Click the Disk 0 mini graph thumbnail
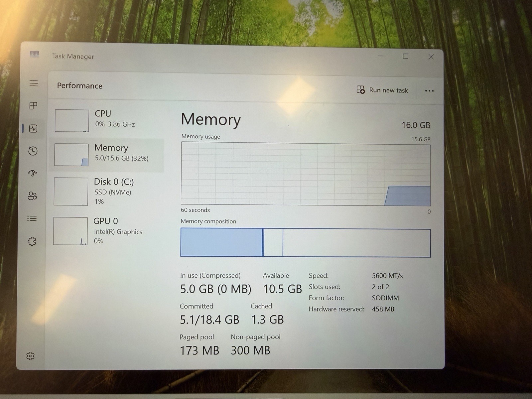Screen dimensions: 532x399 point(71,192)
